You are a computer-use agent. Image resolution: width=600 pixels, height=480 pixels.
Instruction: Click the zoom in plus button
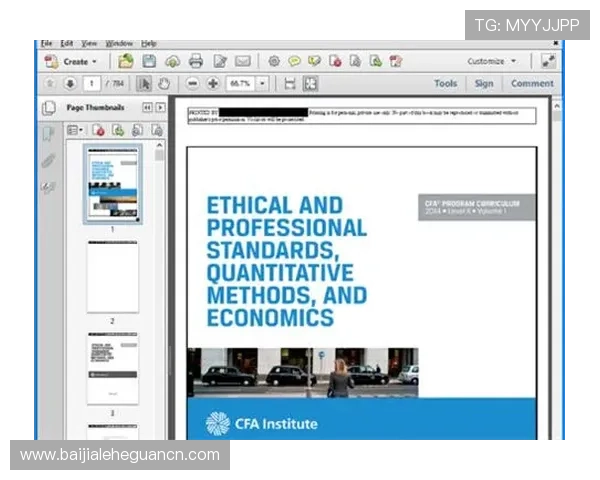pyautogui.click(x=213, y=83)
